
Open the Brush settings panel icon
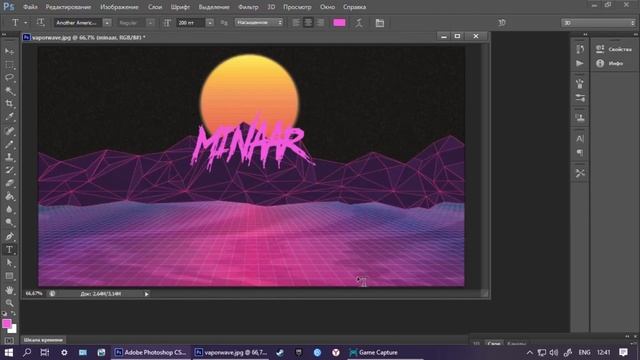pyautogui.click(x=580, y=98)
